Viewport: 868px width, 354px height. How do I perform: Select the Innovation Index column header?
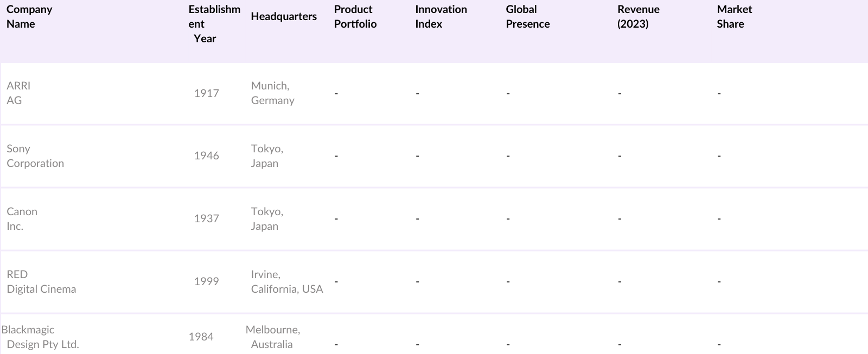pyautogui.click(x=441, y=17)
